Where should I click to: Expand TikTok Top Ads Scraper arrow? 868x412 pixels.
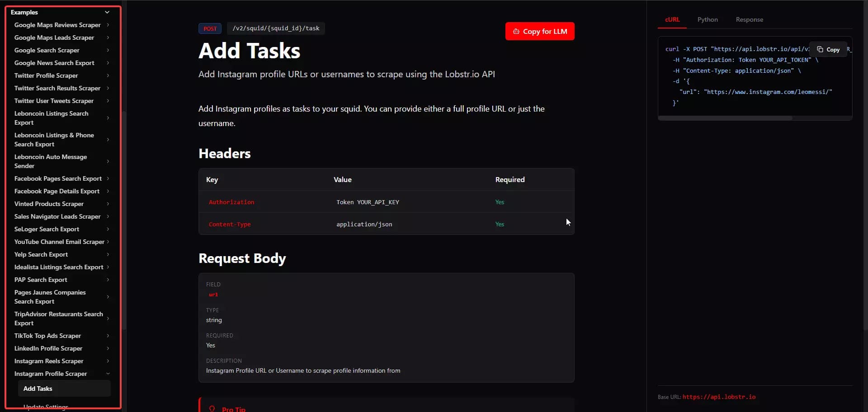pos(108,336)
